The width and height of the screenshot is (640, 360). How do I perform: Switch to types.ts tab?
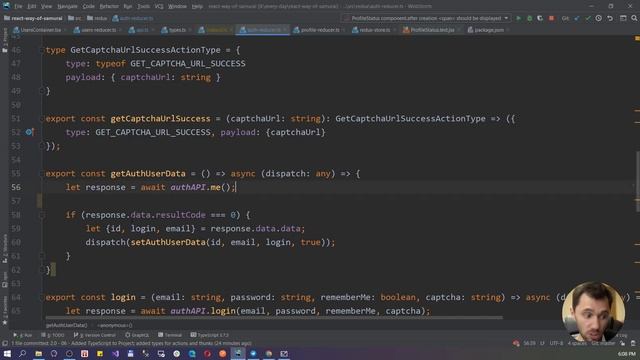[174, 30]
